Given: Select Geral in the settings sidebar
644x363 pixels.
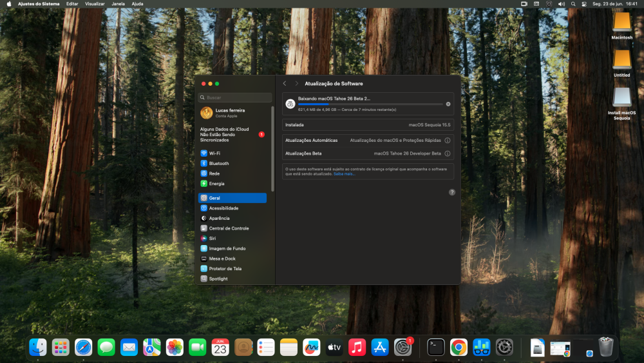Looking at the screenshot, I should point(232,198).
